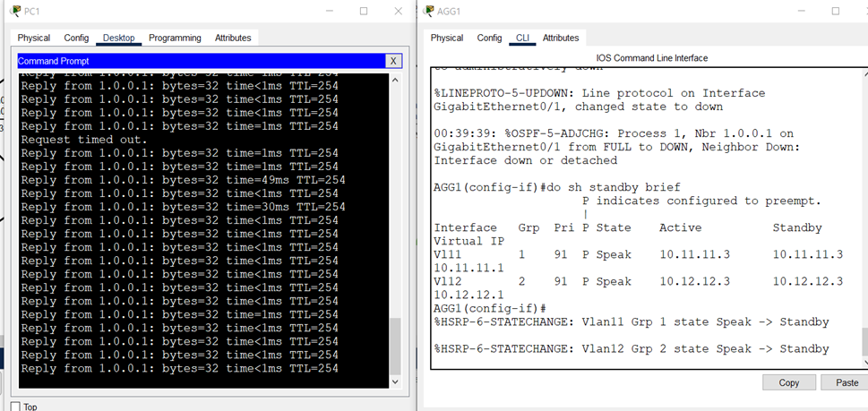868x411 pixels.
Task: Open the Config tab in PC1 window
Action: 76,38
